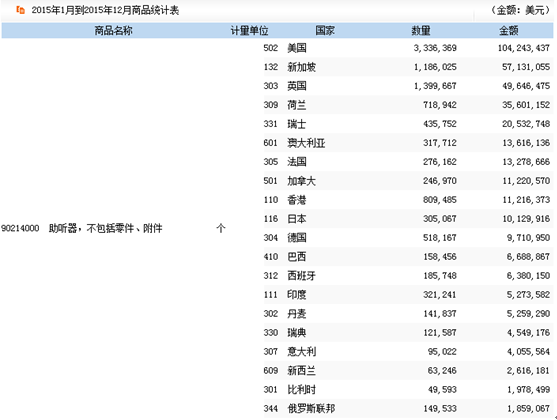Select the 商品名称 column header
This screenshot has width=557, height=420.
tap(113, 31)
